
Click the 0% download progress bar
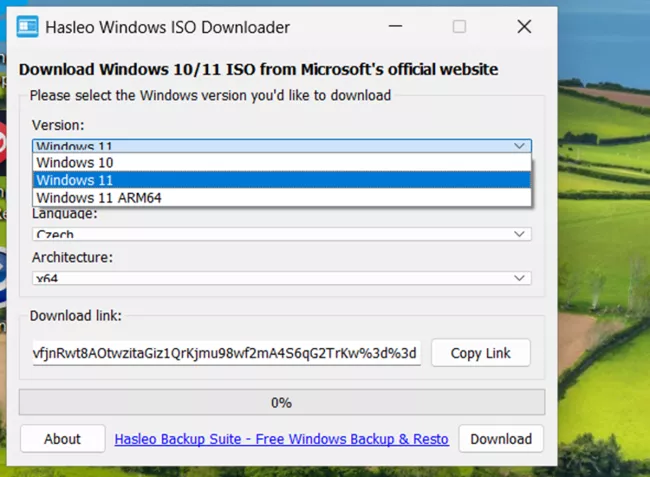tap(282, 402)
